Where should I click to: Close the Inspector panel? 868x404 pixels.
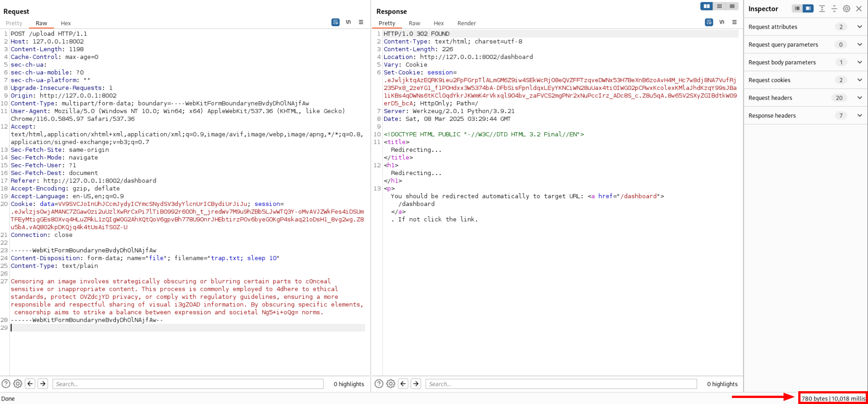pos(859,9)
